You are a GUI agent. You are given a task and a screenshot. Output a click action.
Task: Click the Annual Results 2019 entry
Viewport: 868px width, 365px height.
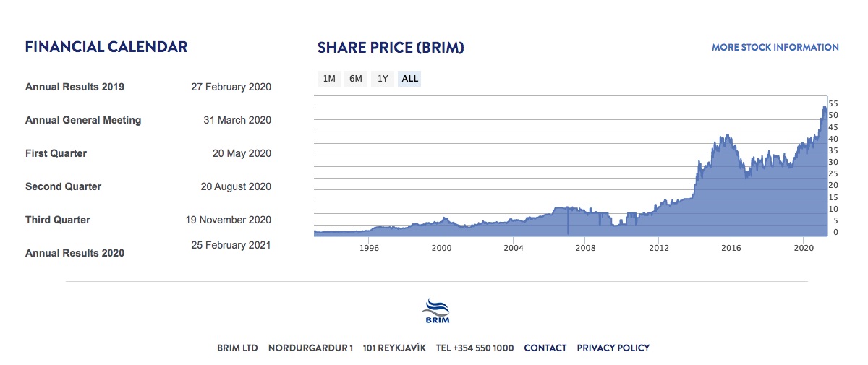click(x=75, y=87)
